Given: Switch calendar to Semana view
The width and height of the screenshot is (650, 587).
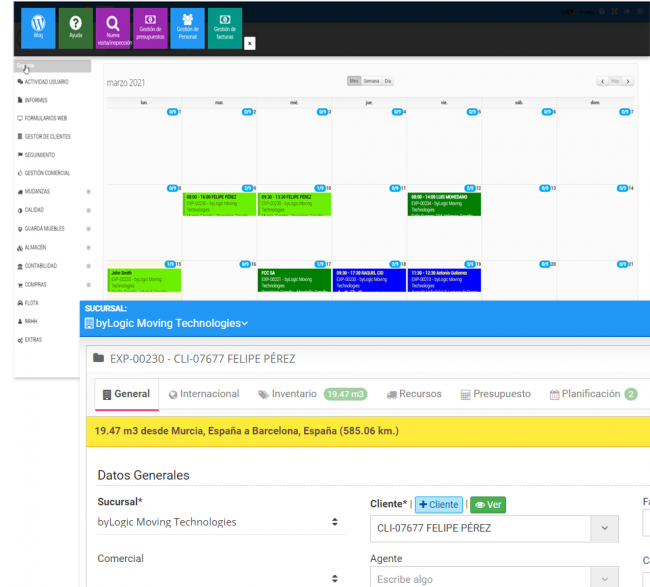Looking at the screenshot, I should click(370, 81).
